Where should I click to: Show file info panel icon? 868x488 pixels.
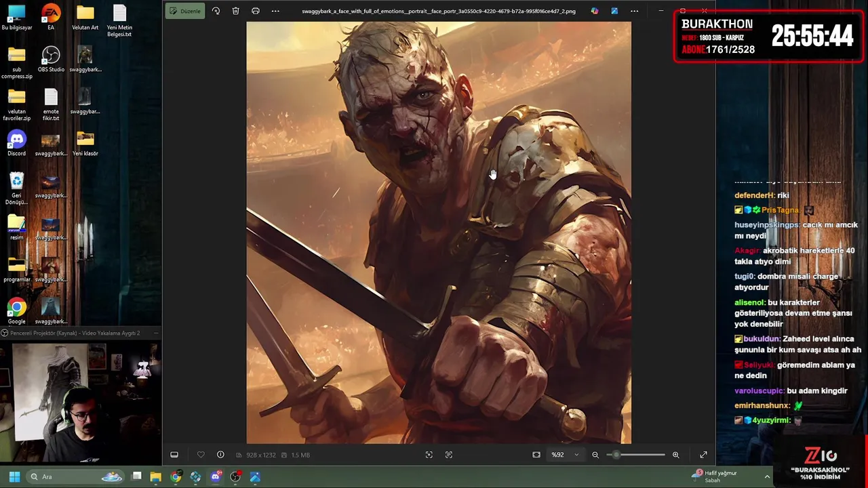coord(220,455)
